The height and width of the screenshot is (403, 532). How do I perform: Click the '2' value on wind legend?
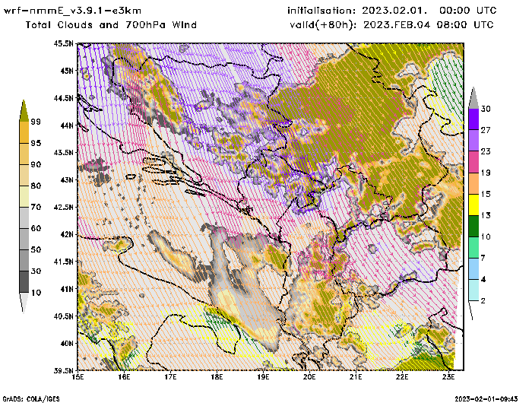click(x=483, y=301)
